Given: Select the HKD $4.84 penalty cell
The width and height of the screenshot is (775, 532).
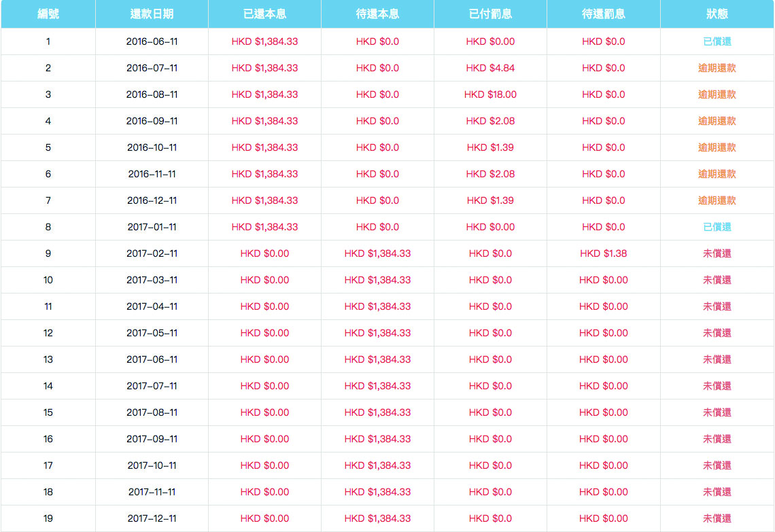Looking at the screenshot, I should (490, 68).
